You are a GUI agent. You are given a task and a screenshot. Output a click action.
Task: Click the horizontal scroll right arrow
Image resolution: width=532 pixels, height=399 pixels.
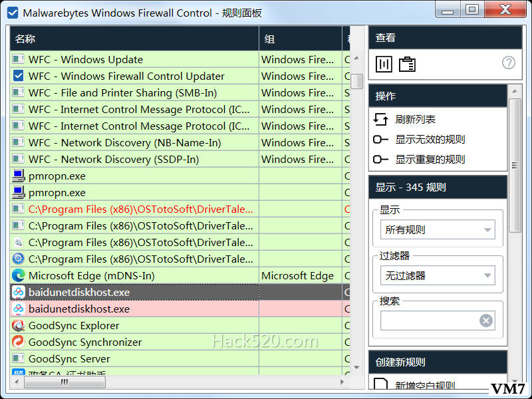click(342, 382)
